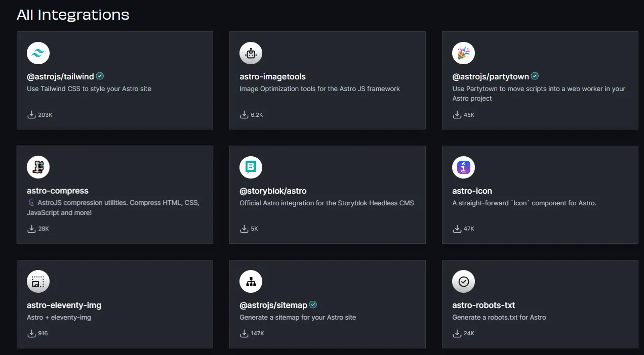The height and width of the screenshot is (355, 644).
Task: Click the 24K download count
Action: [x=469, y=334]
